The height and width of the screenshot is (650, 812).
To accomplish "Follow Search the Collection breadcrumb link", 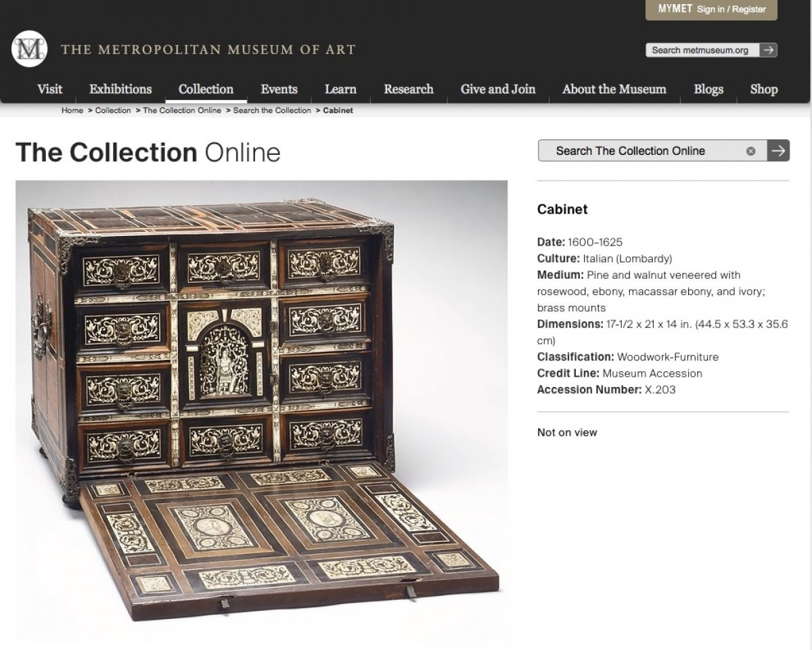I will [272, 110].
